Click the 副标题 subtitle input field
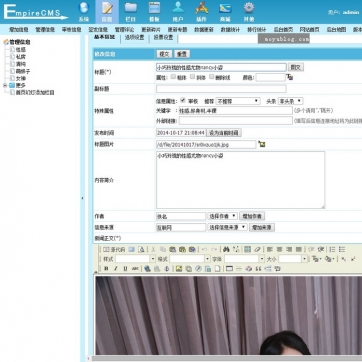 pos(221,89)
